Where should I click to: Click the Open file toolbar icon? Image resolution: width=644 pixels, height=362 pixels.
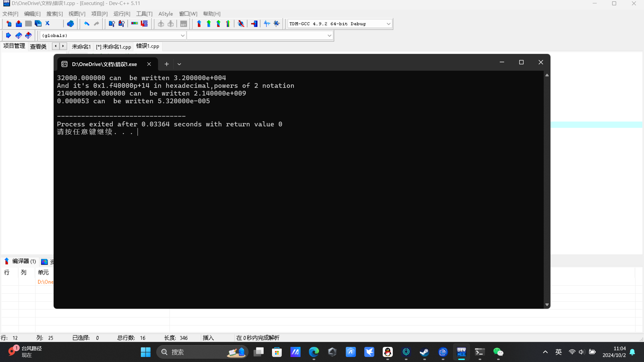(x=19, y=23)
